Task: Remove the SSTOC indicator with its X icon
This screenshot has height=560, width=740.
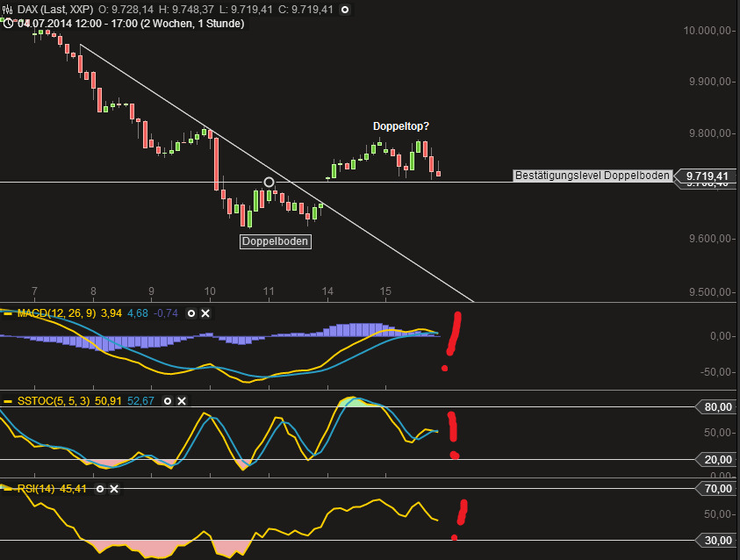Action: 182,401
